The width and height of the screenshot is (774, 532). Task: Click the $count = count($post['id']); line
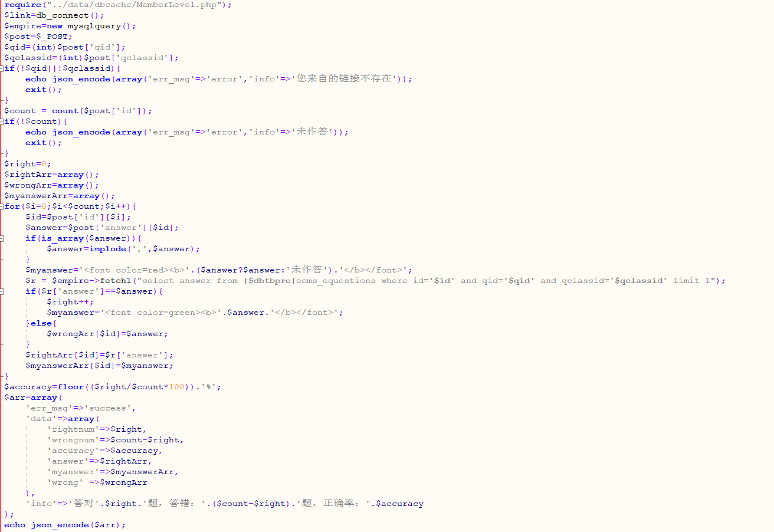78,111
